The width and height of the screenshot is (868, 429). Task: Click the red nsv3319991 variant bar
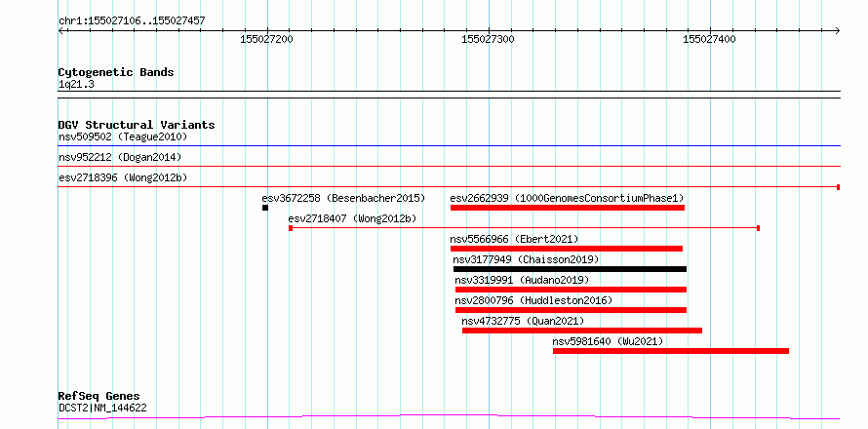[x=571, y=290]
